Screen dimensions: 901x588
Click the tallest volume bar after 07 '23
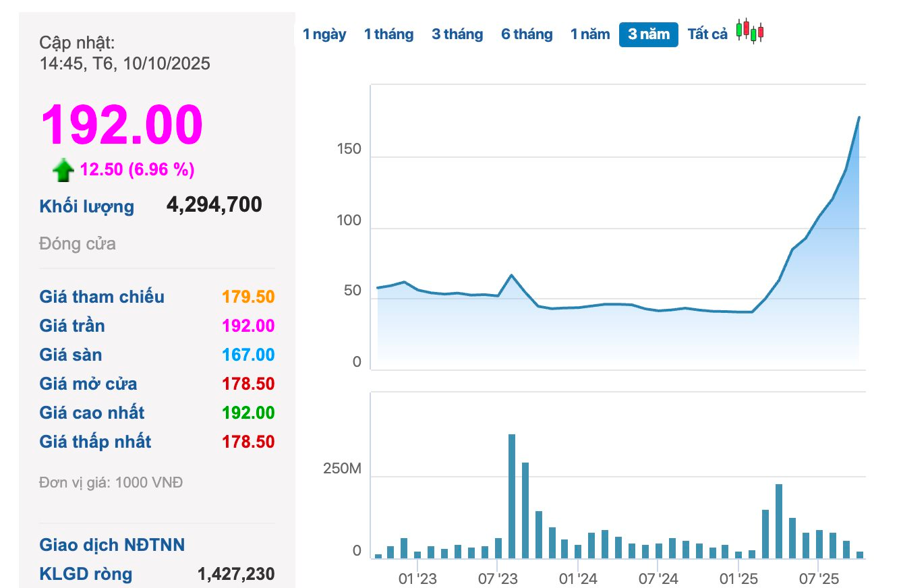[x=512, y=496]
